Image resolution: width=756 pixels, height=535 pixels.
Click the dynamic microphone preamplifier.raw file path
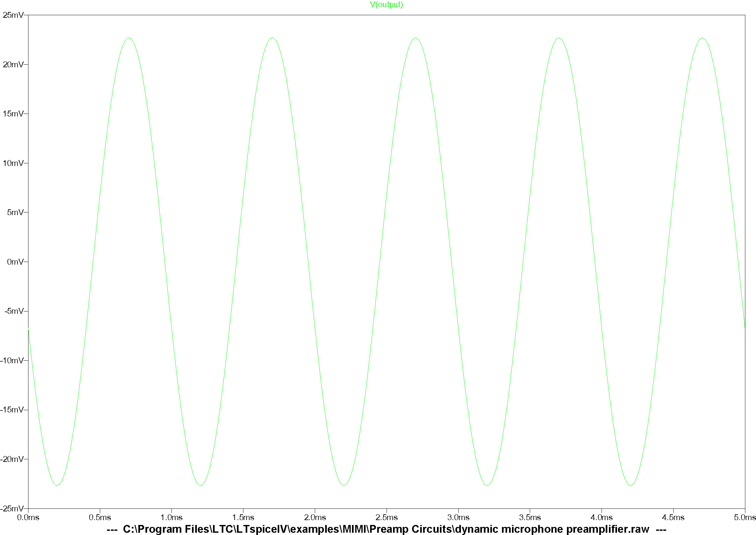(386, 529)
